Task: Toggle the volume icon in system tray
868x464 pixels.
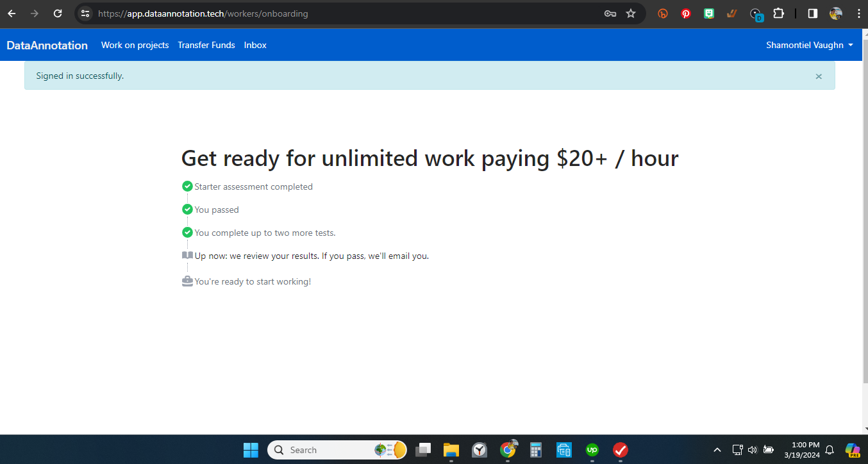Action: (752, 449)
